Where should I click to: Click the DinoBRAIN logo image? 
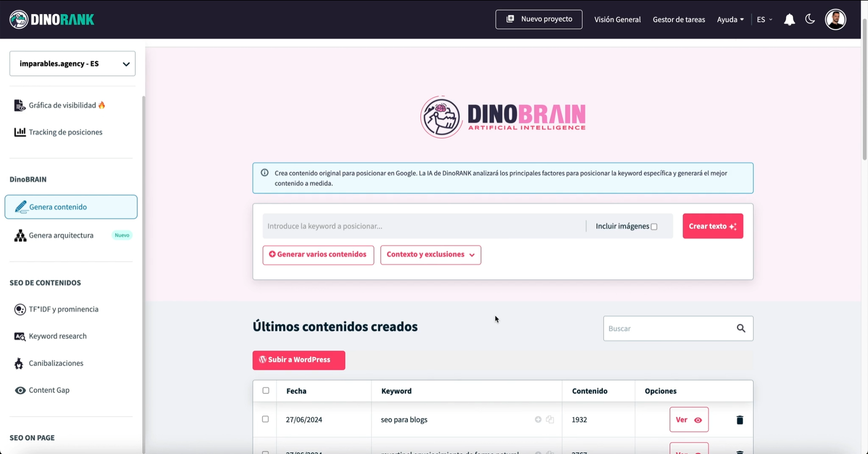pyautogui.click(x=503, y=117)
